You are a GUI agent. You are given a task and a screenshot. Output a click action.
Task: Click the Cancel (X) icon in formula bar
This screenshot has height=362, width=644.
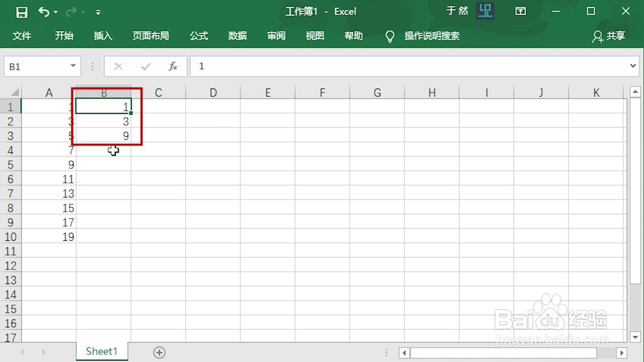118,66
